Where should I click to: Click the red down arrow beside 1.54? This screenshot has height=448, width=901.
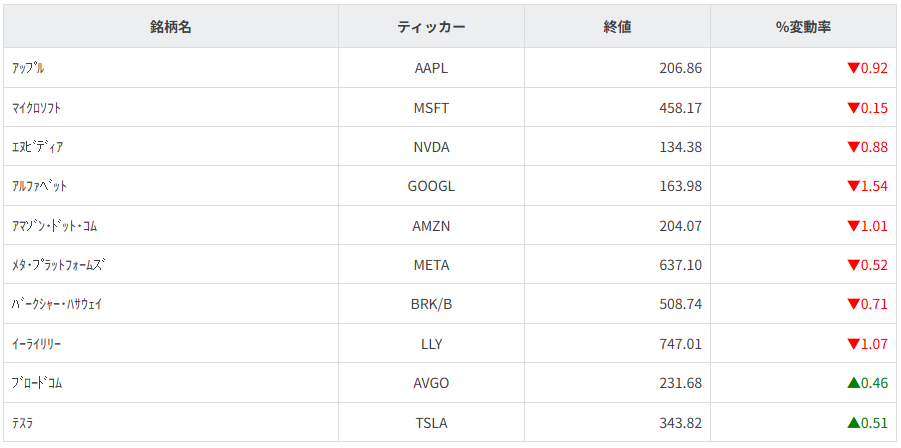point(853,187)
